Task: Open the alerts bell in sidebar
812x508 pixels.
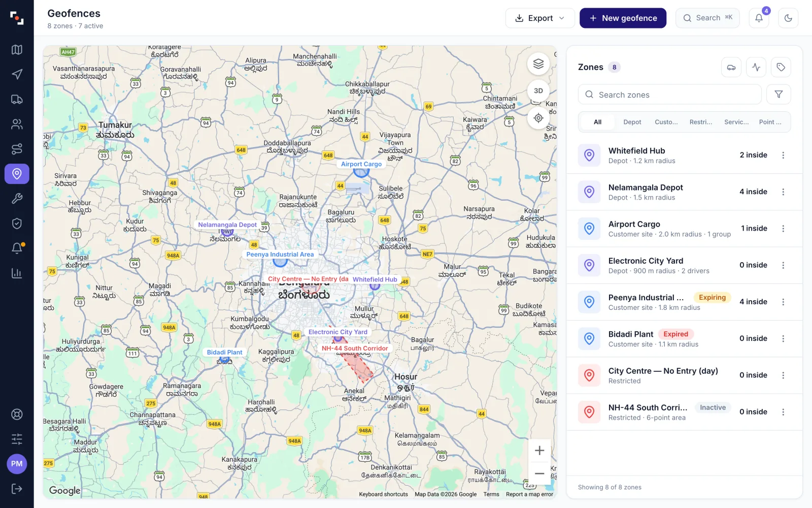Action: point(17,248)
